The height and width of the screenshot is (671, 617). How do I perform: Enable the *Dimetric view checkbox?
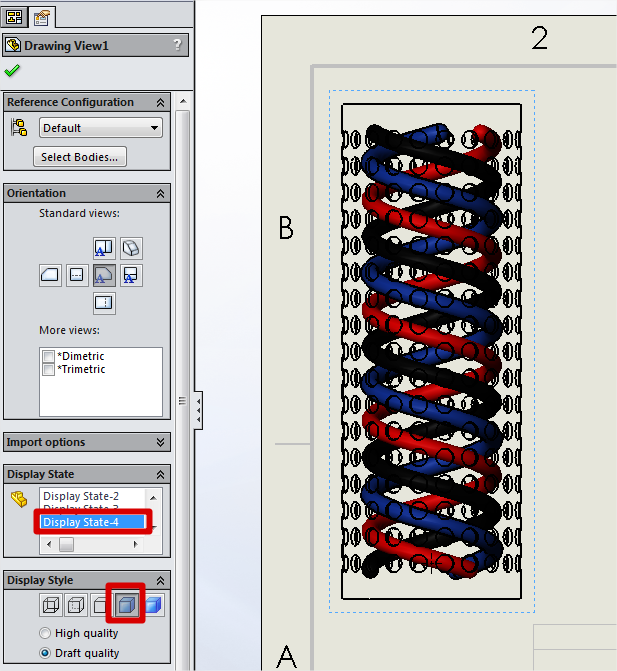coord(48,357)
